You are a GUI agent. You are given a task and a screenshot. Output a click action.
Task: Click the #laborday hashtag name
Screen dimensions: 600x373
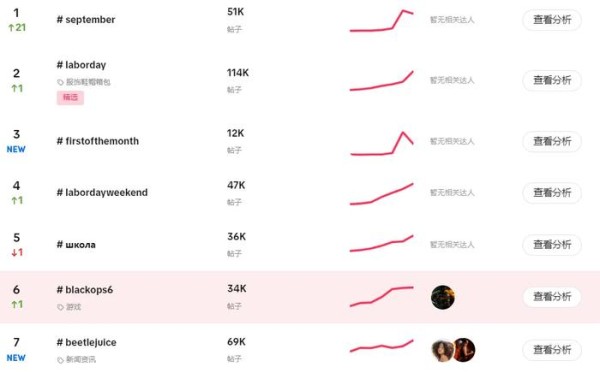81,65
